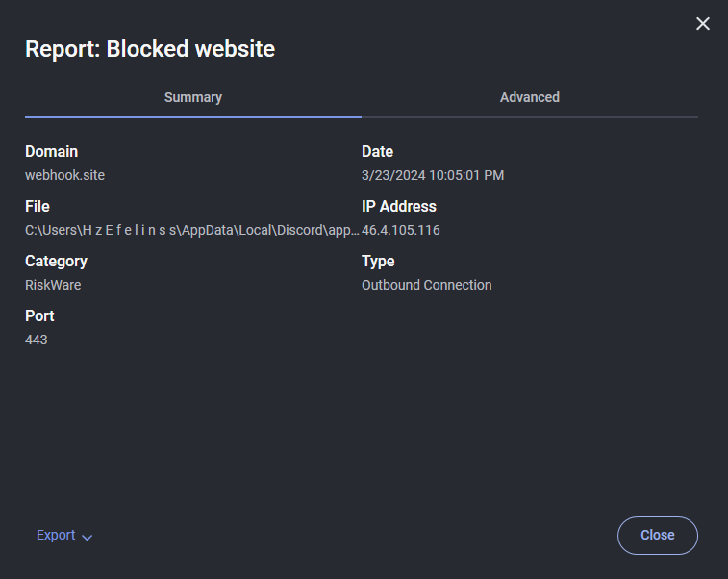Click the IP Address field label

point(399,206)
